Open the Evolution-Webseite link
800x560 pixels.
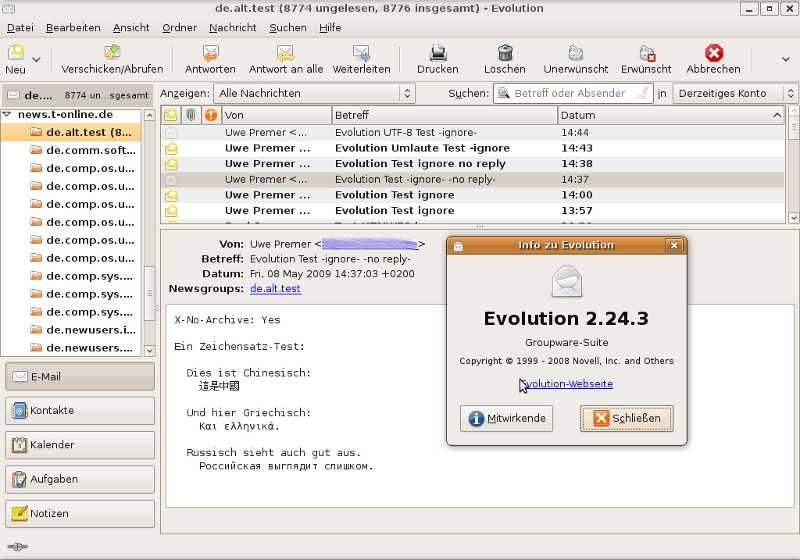click(569, 384)
